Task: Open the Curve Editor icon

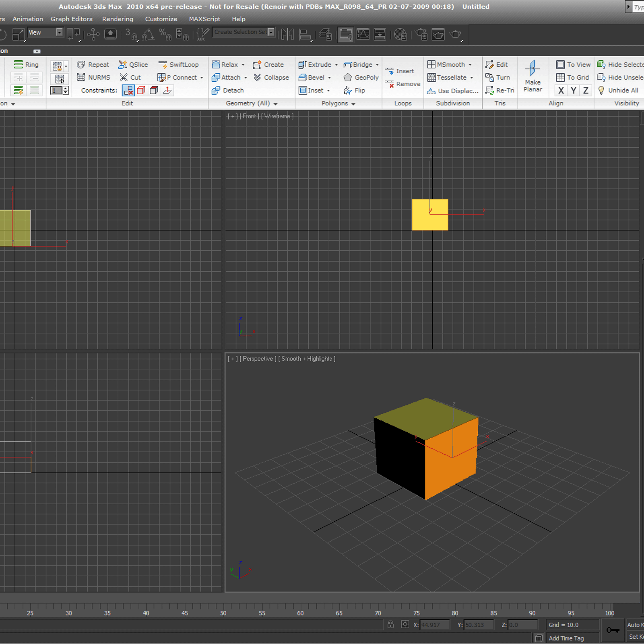Action: 363,34
